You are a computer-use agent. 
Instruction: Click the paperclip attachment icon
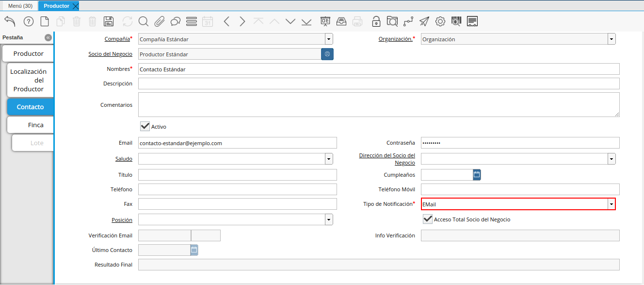tap(160, 21)
